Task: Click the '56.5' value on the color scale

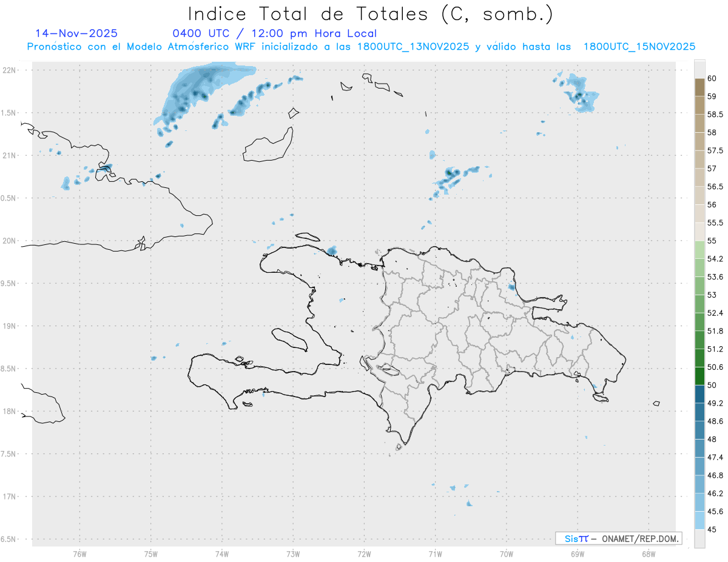Action: point(715,187)
